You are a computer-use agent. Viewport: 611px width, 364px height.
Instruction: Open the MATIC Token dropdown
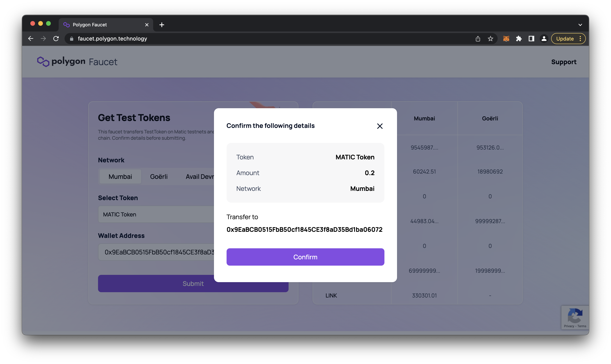click(x=156, y=214)
